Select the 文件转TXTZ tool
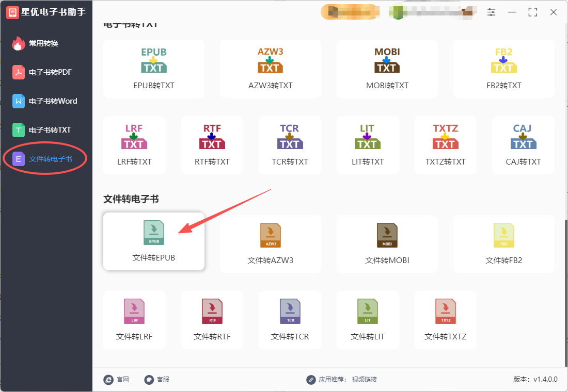 tap(445, 320)
